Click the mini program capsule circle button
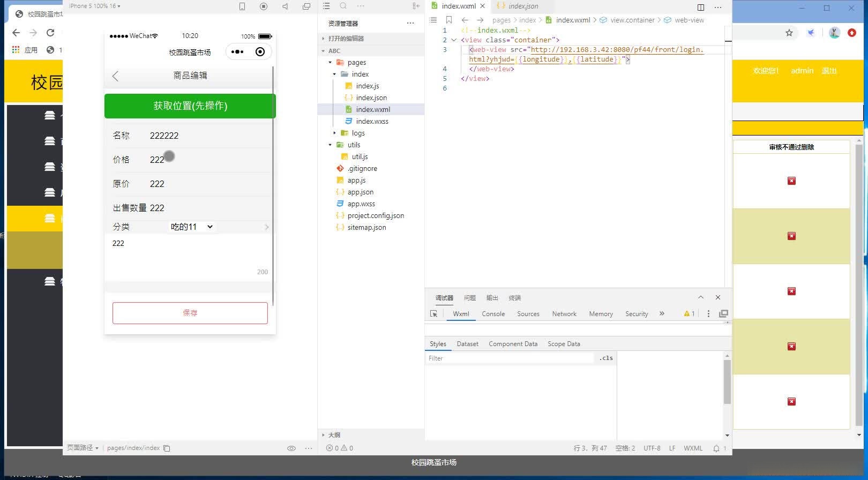 click(x=260, y=52)
